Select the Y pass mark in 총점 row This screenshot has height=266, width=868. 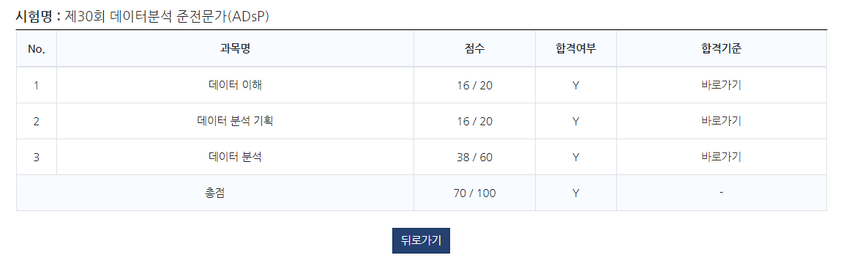click(576, 193)
